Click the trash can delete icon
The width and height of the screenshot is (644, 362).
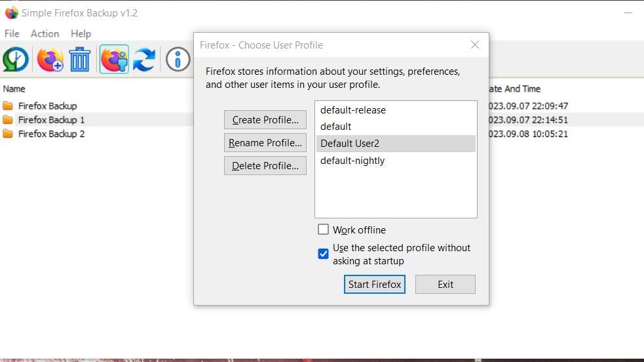(x=80, y=60)
